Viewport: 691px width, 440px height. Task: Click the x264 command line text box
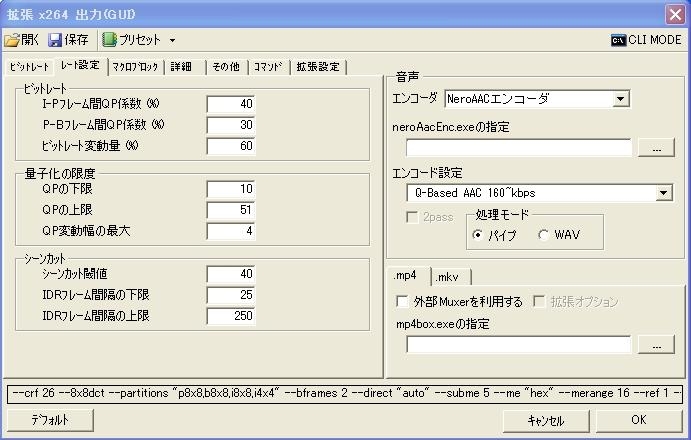pos(345,394)
